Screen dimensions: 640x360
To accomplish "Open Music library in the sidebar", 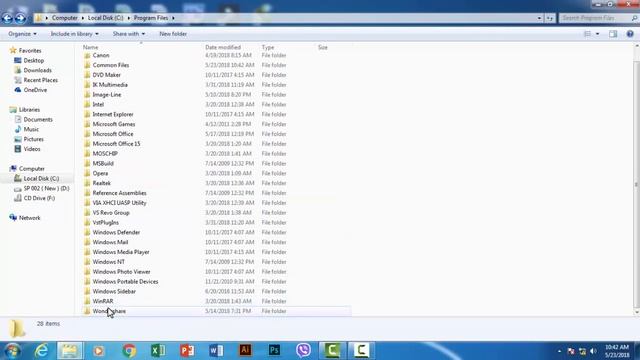I will (x=31, y=129).
